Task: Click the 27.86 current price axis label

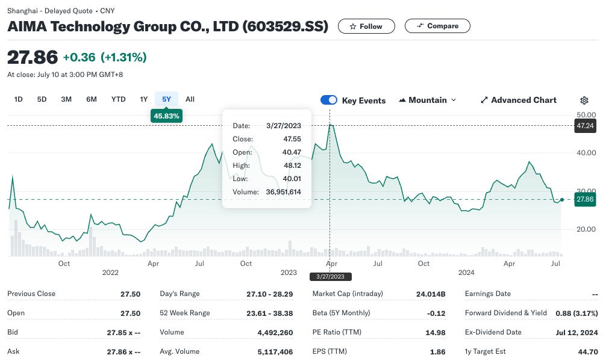Action: (x=585, y=199)
